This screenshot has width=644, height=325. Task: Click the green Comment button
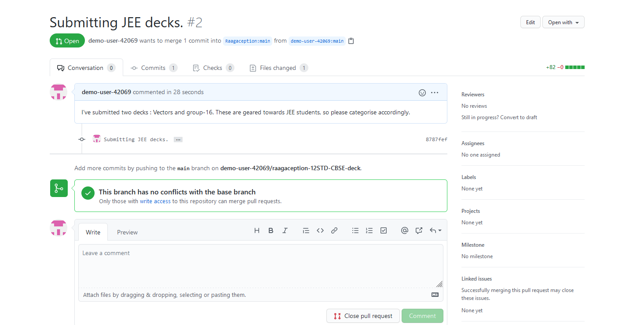(x=422, y=316)
